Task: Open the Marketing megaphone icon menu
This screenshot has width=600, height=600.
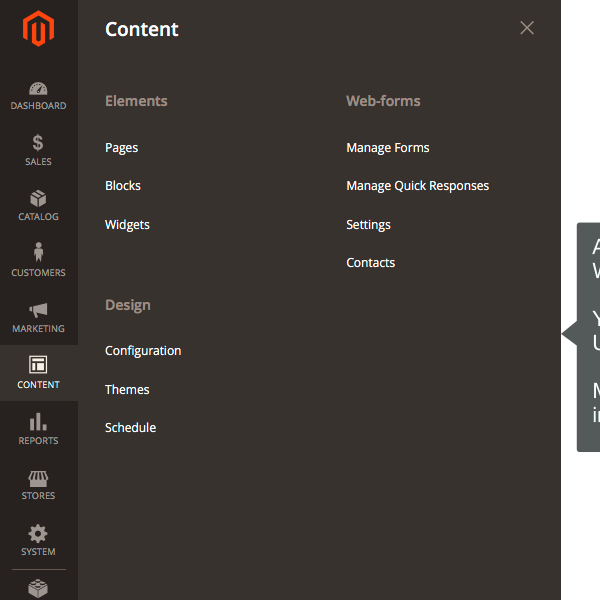Action: 38,310
